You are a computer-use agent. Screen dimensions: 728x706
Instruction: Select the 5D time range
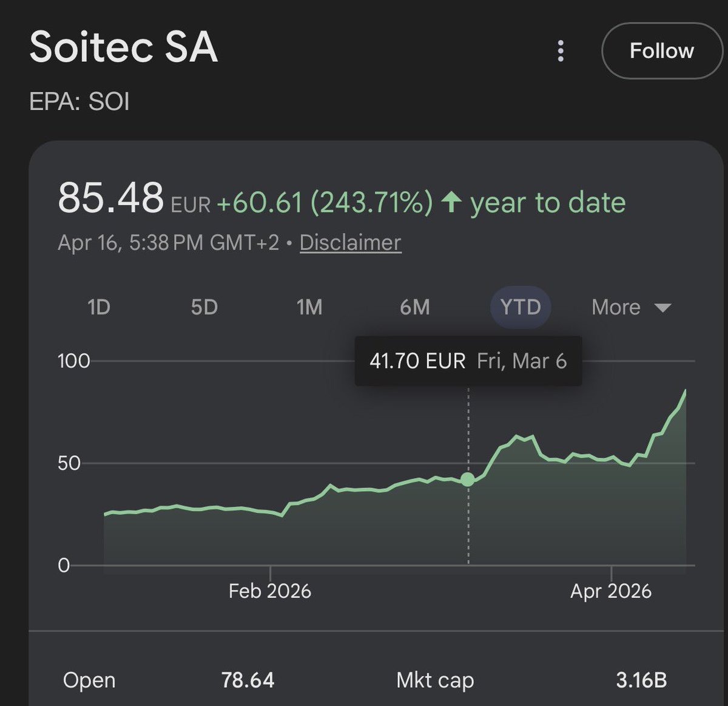tap(204, 307)
